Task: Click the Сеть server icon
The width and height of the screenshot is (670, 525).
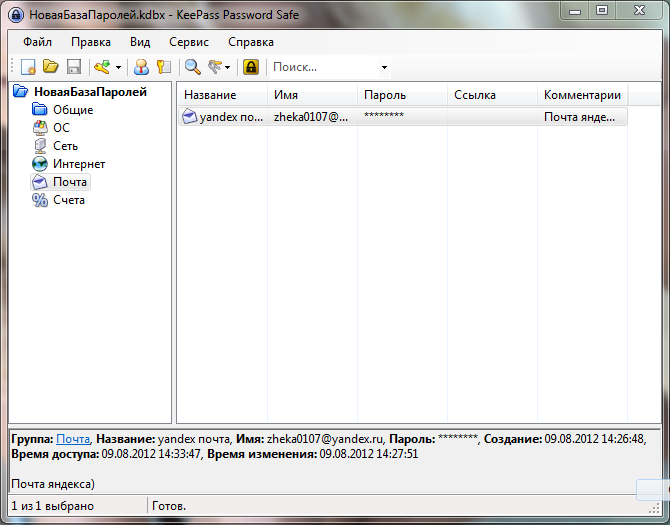Action: click(40, 146)
